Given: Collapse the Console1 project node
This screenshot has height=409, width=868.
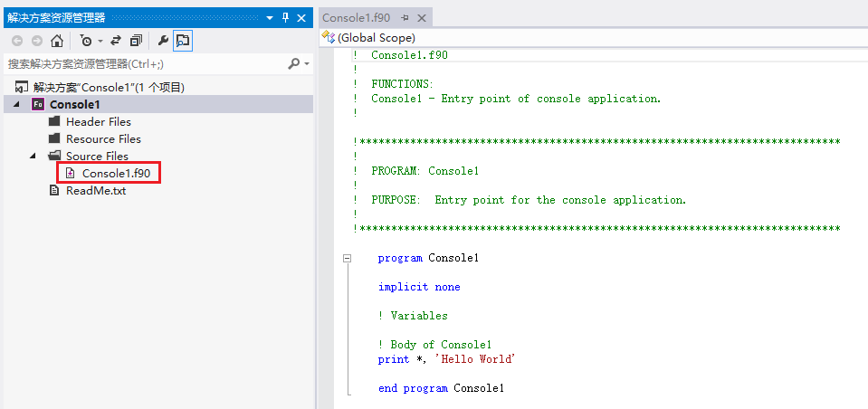Looking at the screenshot, I should pyautogui.click(x=18, y=104).
